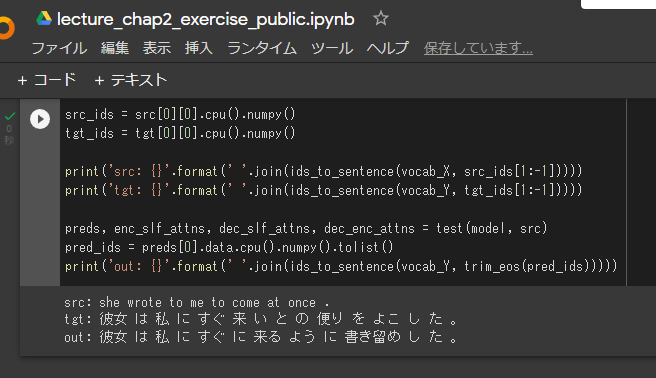Click the print 'tgt: {}' code line
Image resolution: width=656 pixels, height=378 pixels.
pos(323,190)
